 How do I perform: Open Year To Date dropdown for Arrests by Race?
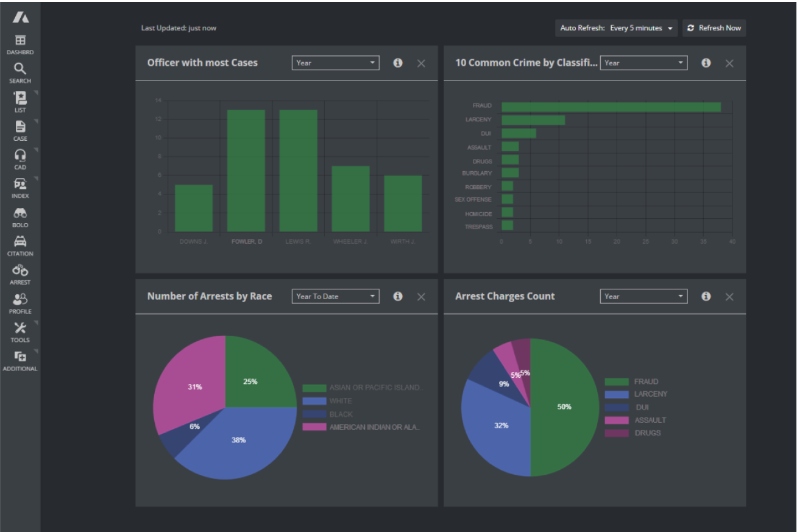(335, 297)
